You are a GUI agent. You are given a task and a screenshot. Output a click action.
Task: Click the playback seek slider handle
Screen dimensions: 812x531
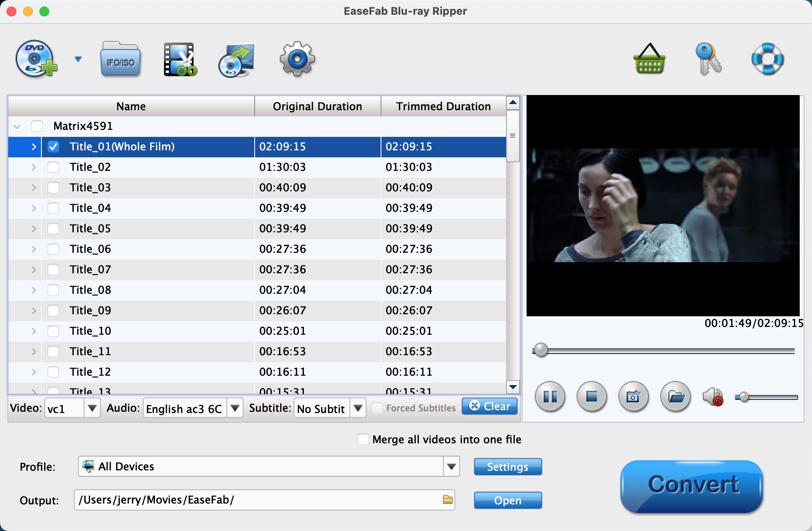pos(541,350)
